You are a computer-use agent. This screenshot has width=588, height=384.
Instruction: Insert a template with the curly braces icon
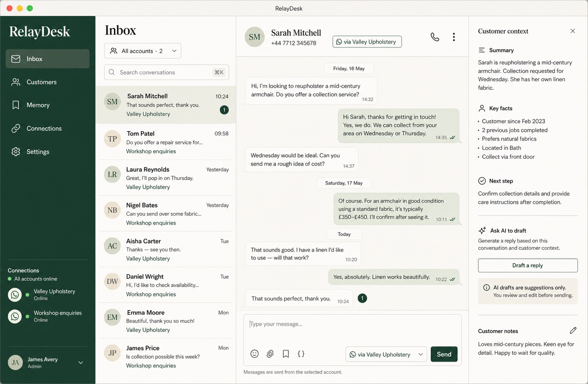click(x=301, y=354)
